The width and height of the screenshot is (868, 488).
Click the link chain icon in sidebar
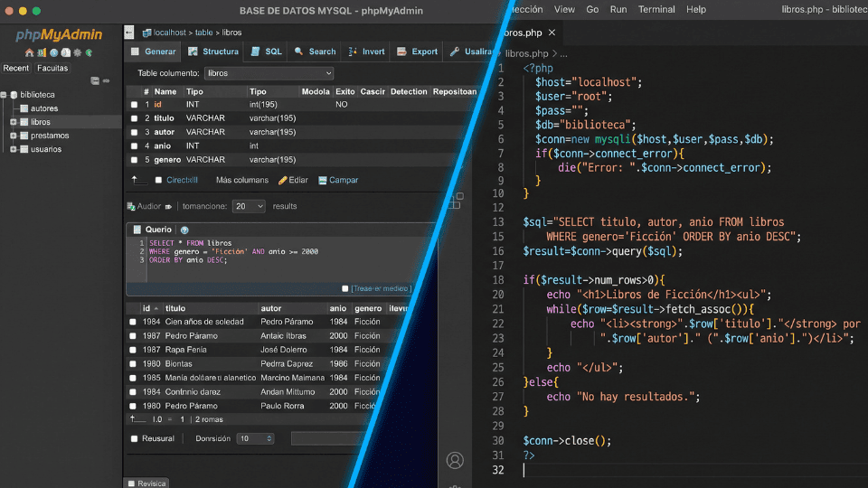point(107,80)
